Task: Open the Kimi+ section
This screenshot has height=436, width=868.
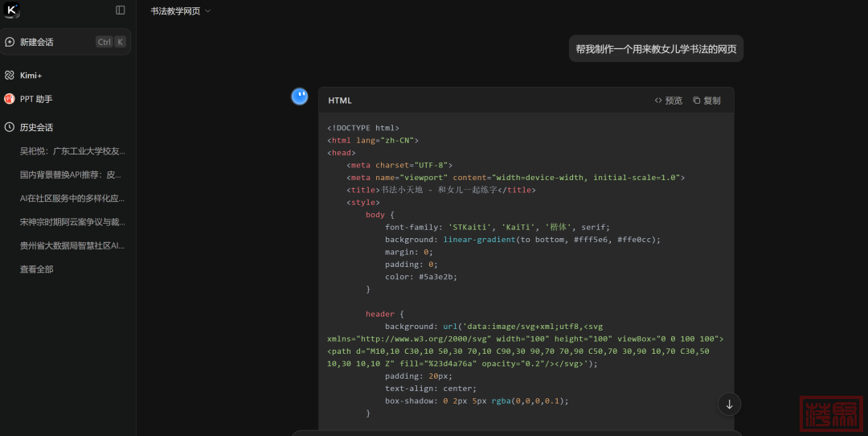Action: (31, 75)
